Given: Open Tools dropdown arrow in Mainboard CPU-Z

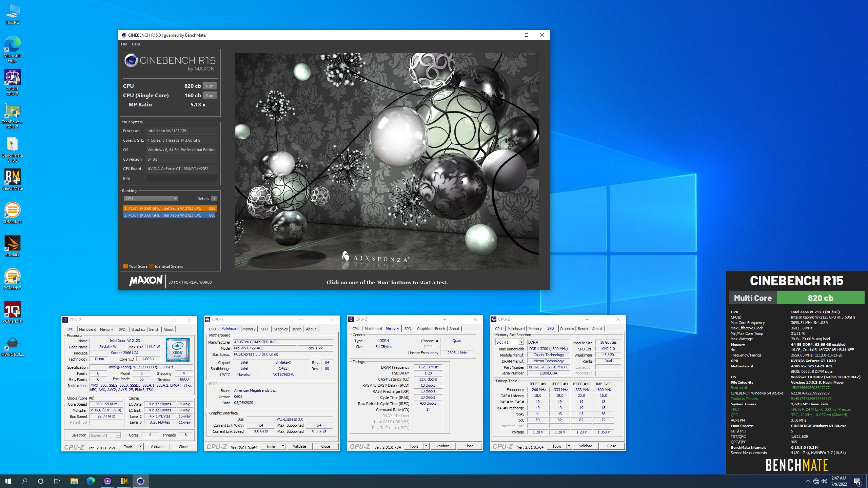Looking at the screenshot, I should coord(282,446).
